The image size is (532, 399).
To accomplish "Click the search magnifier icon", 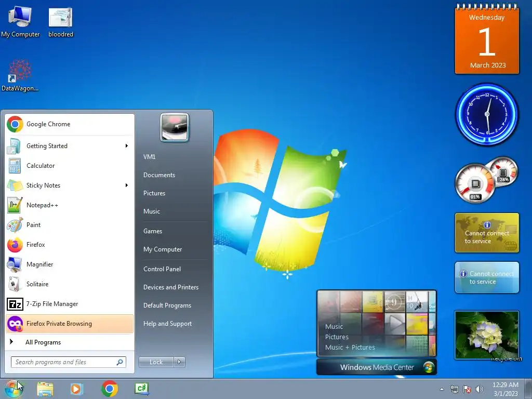I will pyautogui.click(x=119, y=362).
